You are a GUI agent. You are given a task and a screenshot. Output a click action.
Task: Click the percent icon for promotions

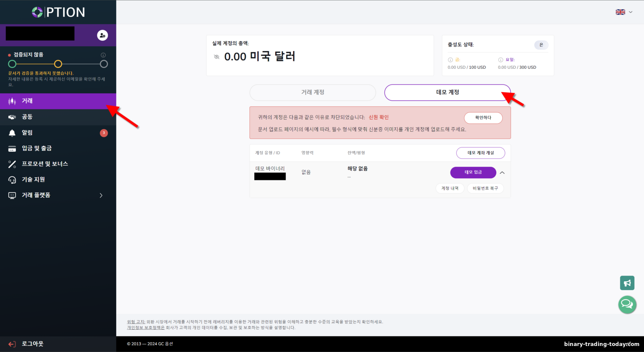point(12,164)
